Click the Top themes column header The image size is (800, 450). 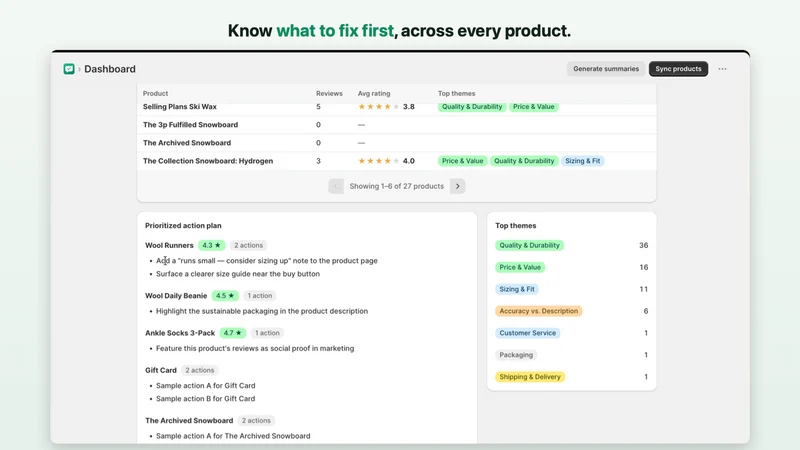456,93
